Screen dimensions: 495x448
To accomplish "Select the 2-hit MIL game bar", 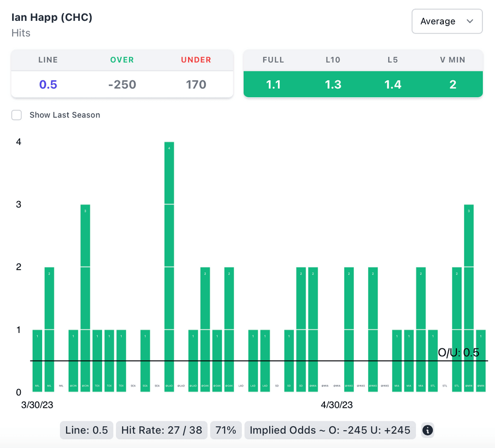I will point(49,329).
